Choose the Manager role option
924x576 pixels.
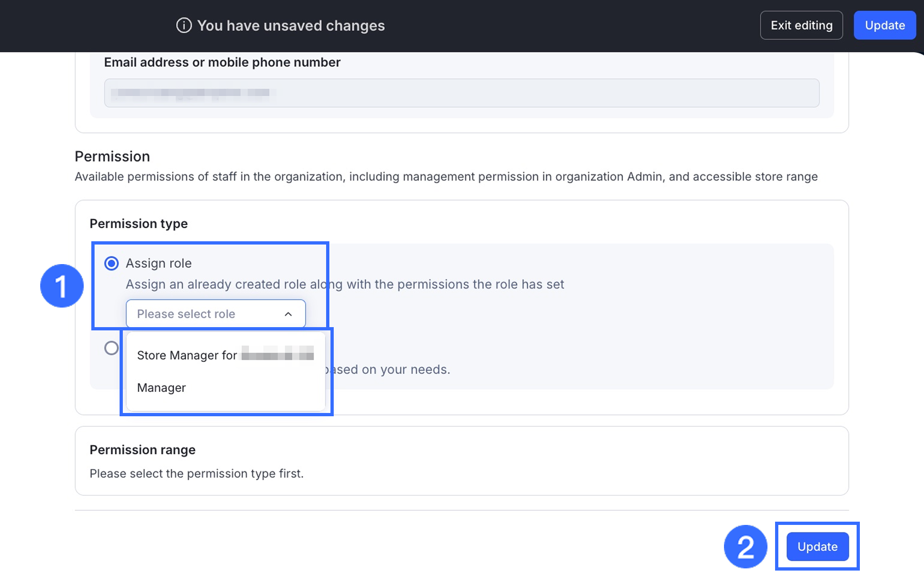(x=161, y=388)
